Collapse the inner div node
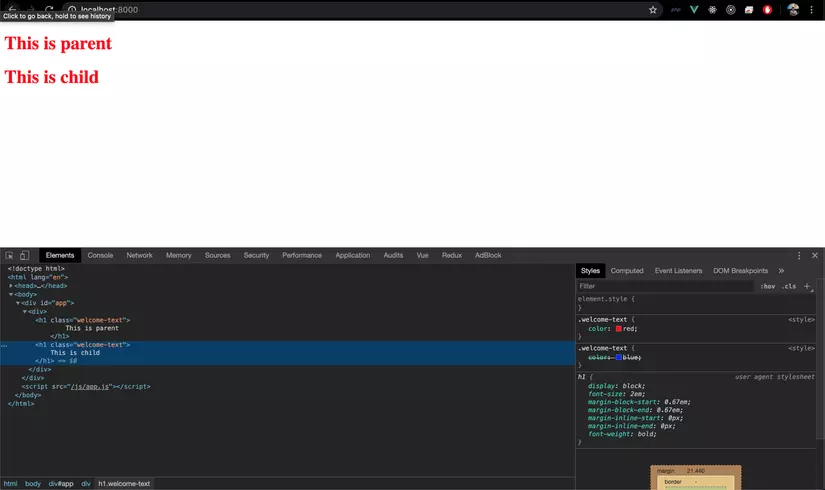This screenshot has width=825, height=490. pos(24,312)
